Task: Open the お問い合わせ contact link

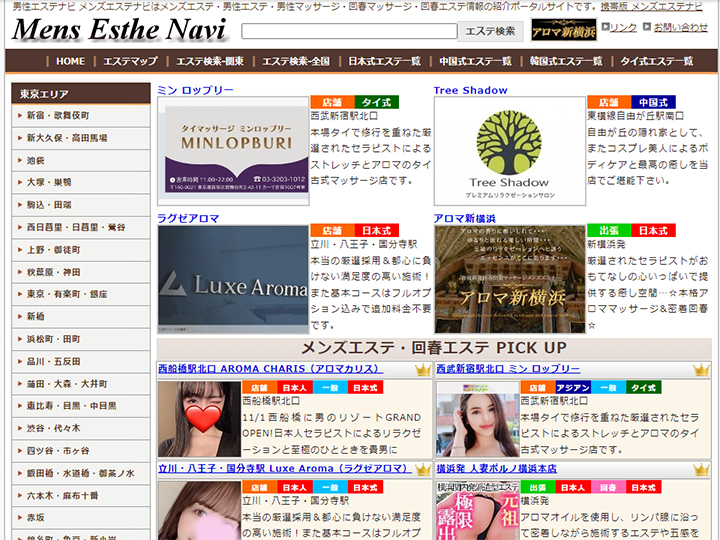Action: 681,28
